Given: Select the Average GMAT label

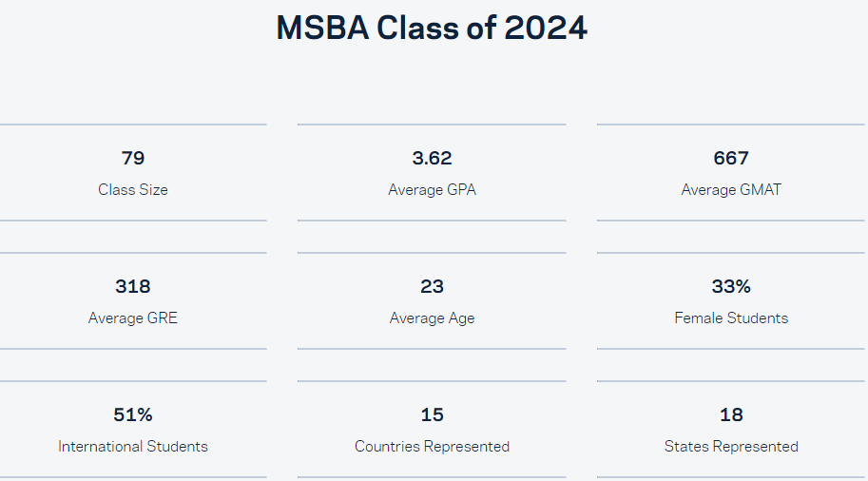Looking at the screenshot, I should click(x=731, y=189).
